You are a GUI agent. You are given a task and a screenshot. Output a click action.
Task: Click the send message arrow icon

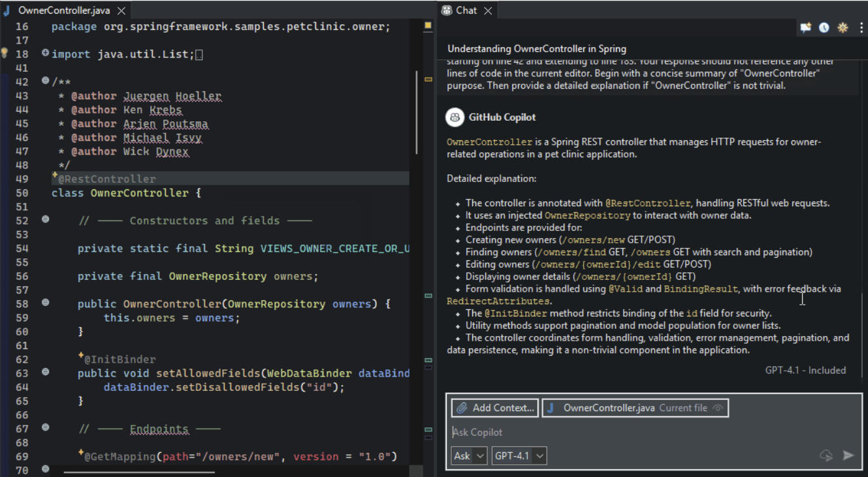pyautogui.click(x=848, y=455)
